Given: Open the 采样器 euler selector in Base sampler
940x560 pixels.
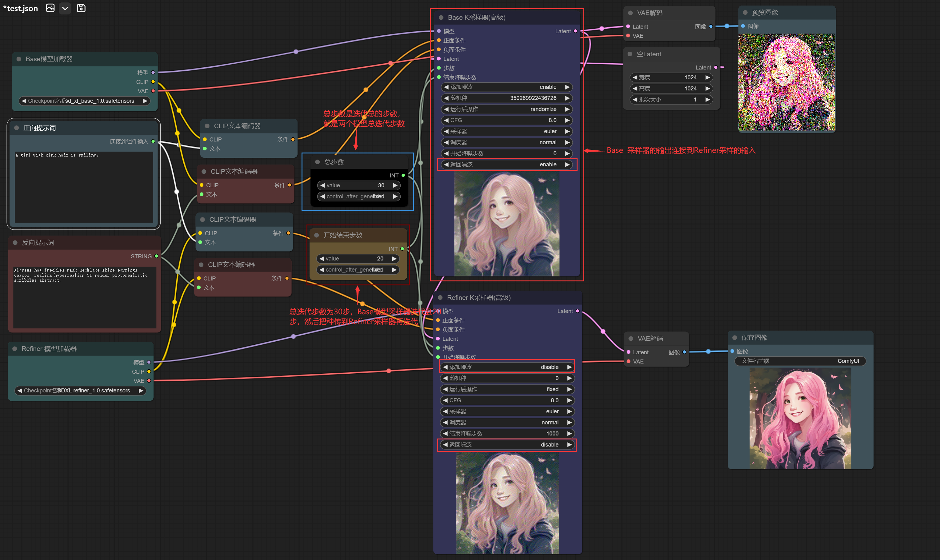Looking at the screenshot, I should point(507,131).
